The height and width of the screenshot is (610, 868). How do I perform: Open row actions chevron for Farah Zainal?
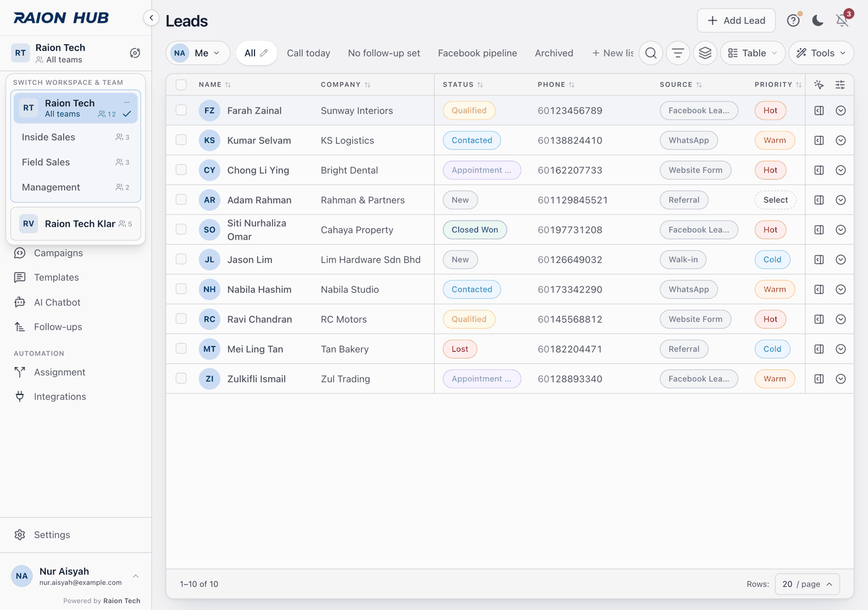[x=841, y=111]
